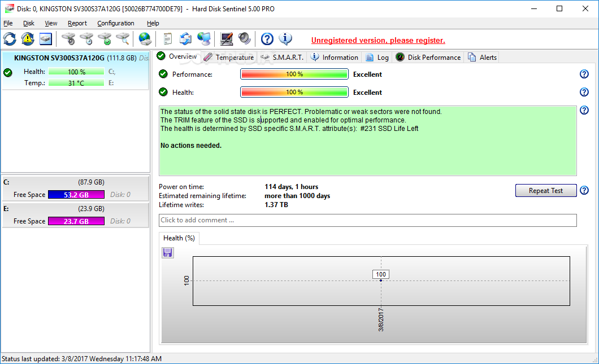Click the green check icon beside Health label
Viewport: 599px width, 364px height.
[163, 92]
